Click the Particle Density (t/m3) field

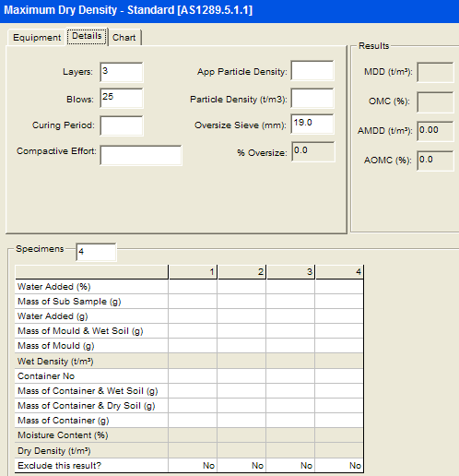(x=312, y=99)
